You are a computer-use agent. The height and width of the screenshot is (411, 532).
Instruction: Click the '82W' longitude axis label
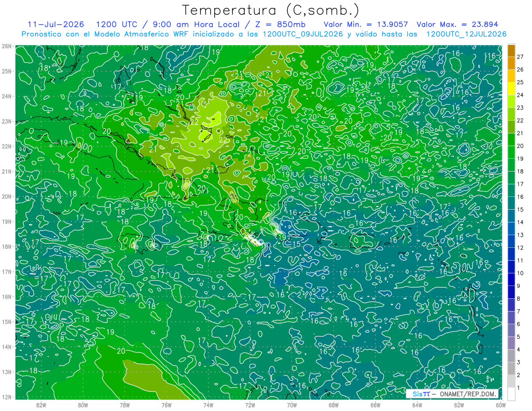(x=41, y=404)
